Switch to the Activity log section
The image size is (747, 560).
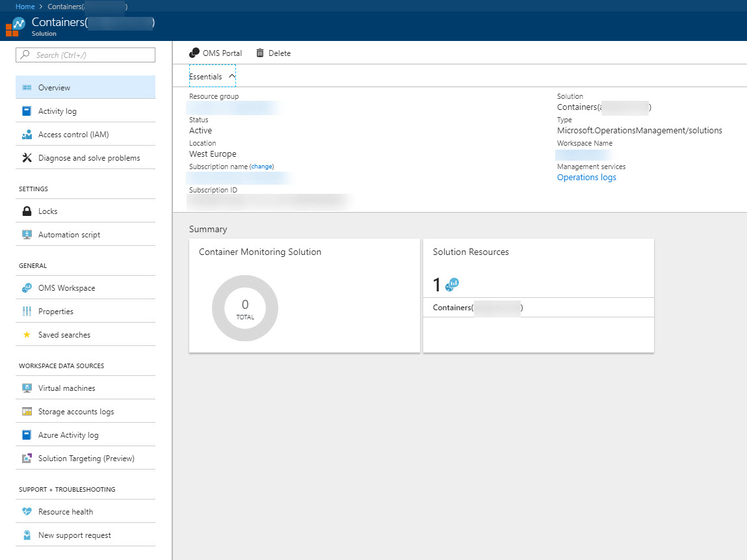pyautogui.click(x=57, y=111)
